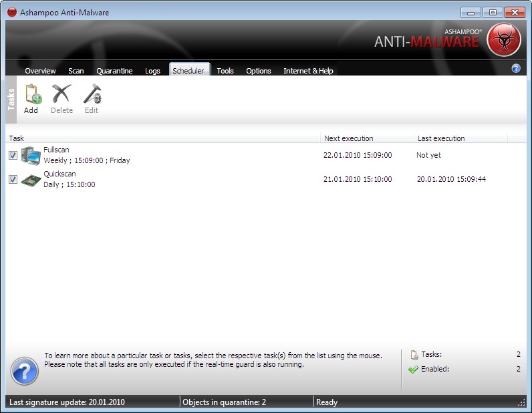Uncheck the Fullscan task checkbox
The width and height of the screenshot is (532, 413).
click(x=13, y=156)
